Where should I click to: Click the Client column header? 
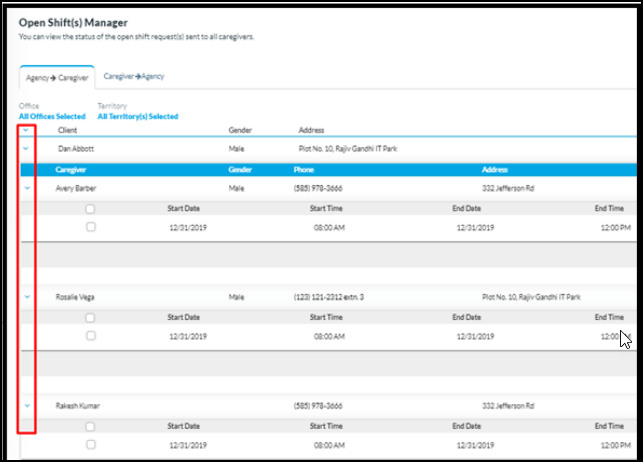coord(68,130)
